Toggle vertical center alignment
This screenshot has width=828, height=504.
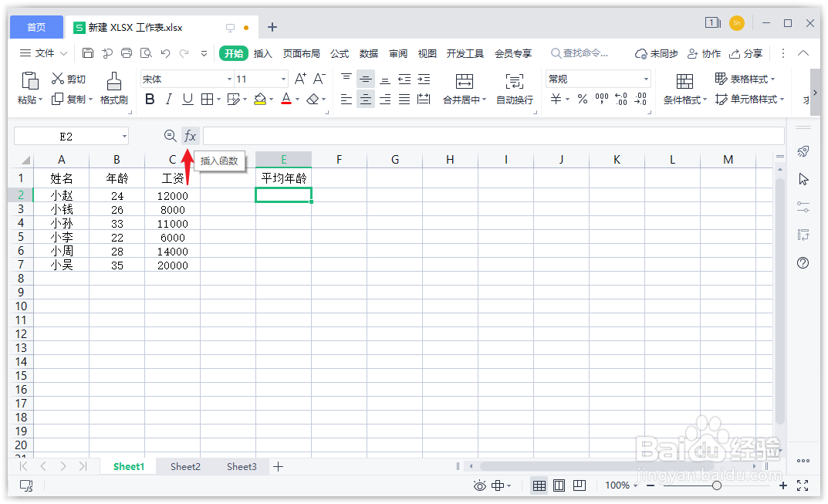click(x=366, y=79)
